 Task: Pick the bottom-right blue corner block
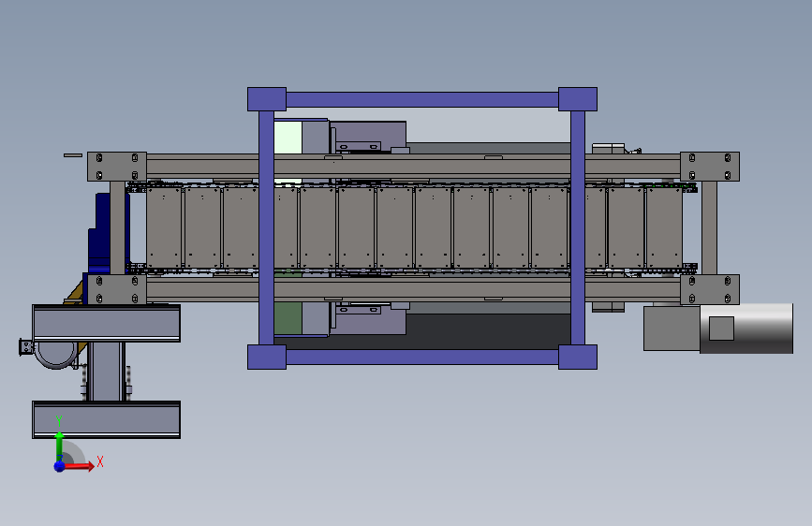point(578,357)
